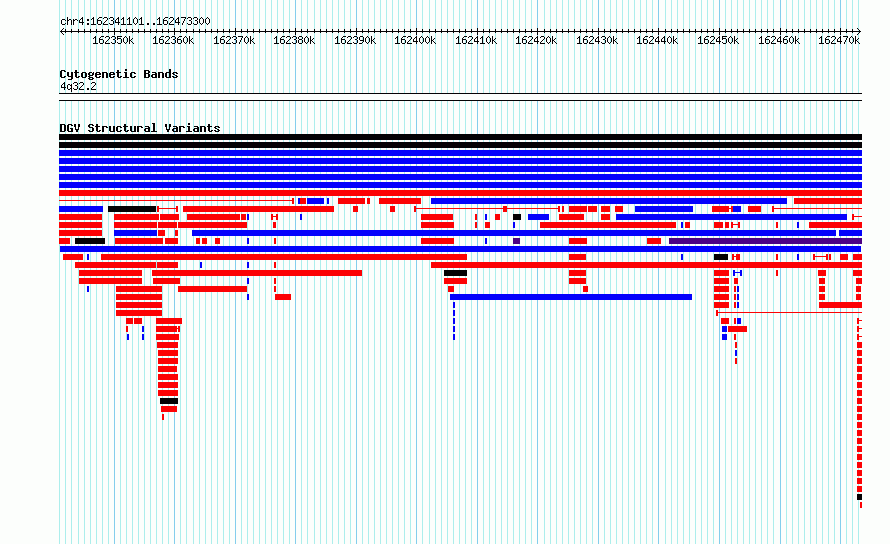890x544 pixels.
Task: Click the 162370k coordinate label
Action: [234, 40]
